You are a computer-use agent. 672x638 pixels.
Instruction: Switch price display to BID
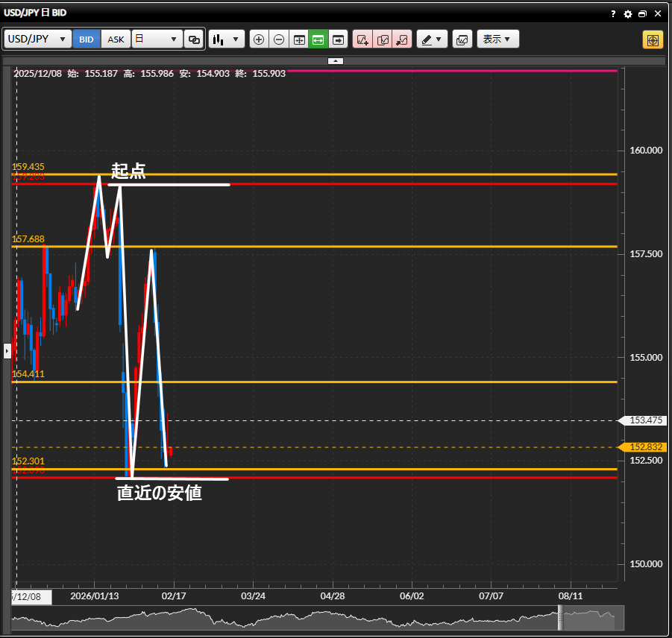(87, 40)
